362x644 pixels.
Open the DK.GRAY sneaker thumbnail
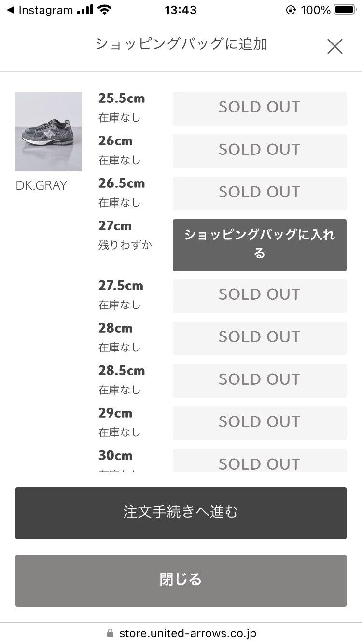tap(48, 131)
